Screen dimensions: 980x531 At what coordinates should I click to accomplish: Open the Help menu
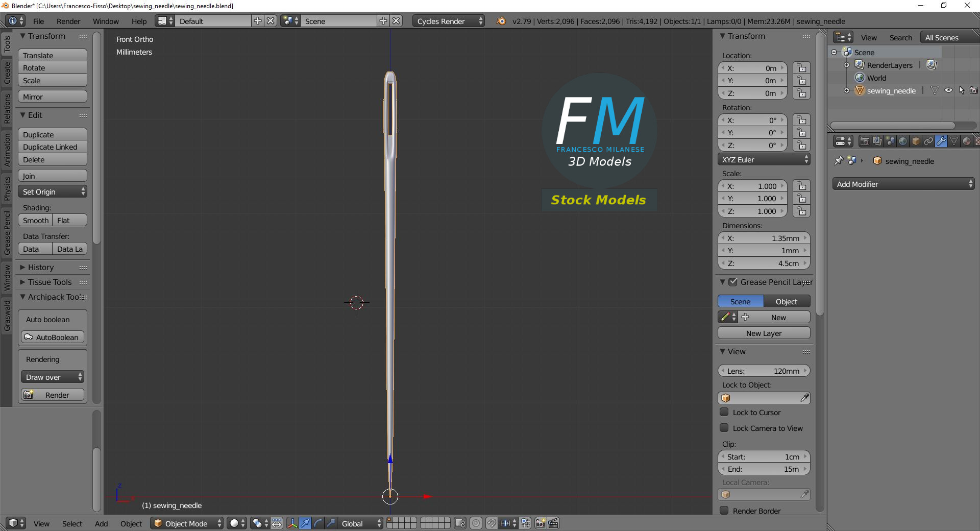tap(139, 21)
